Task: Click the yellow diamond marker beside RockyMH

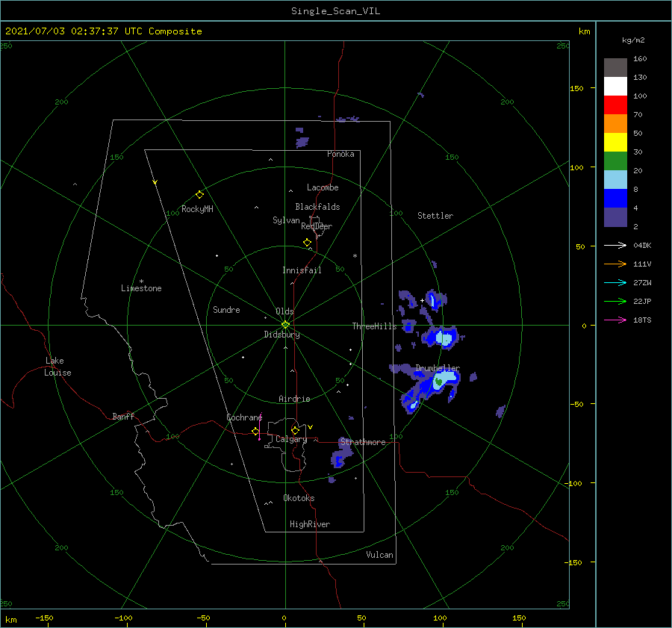Action: [x=199, y=195]
